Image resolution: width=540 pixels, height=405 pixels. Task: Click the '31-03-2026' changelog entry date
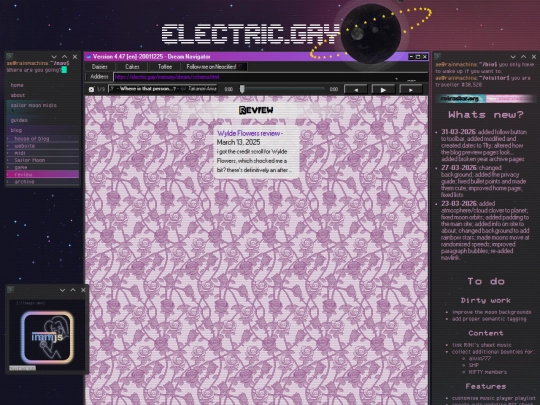[458, 132]
